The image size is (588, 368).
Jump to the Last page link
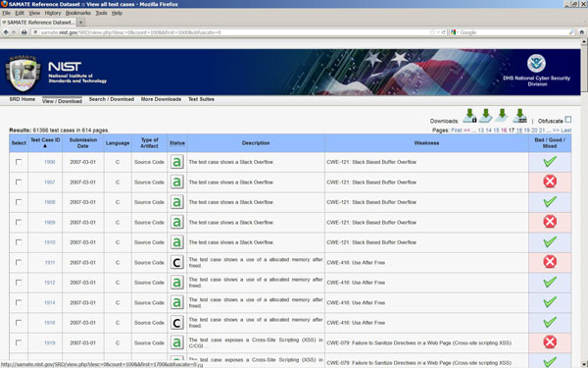(x=565, y=131)
